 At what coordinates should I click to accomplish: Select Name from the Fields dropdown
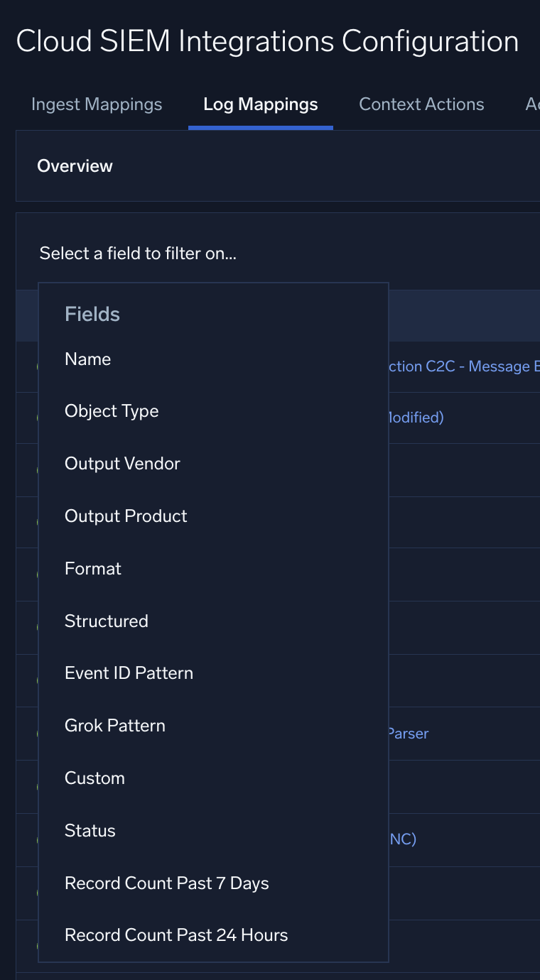pos(87,359)
